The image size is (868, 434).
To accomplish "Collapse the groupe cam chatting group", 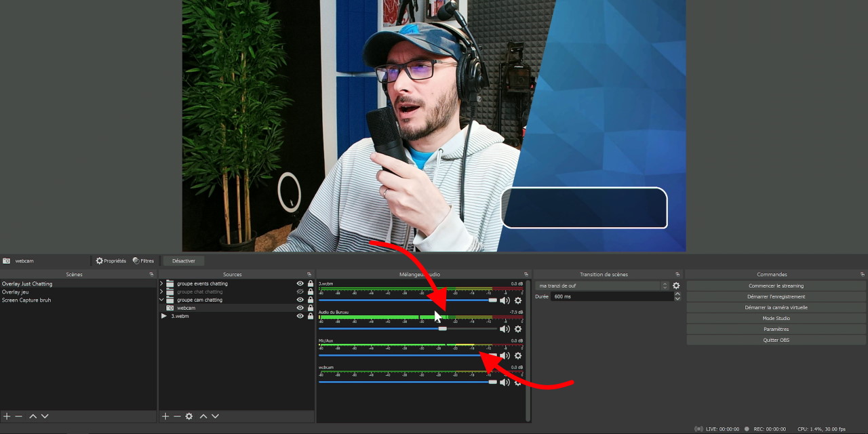I will (x=161, y=300).
